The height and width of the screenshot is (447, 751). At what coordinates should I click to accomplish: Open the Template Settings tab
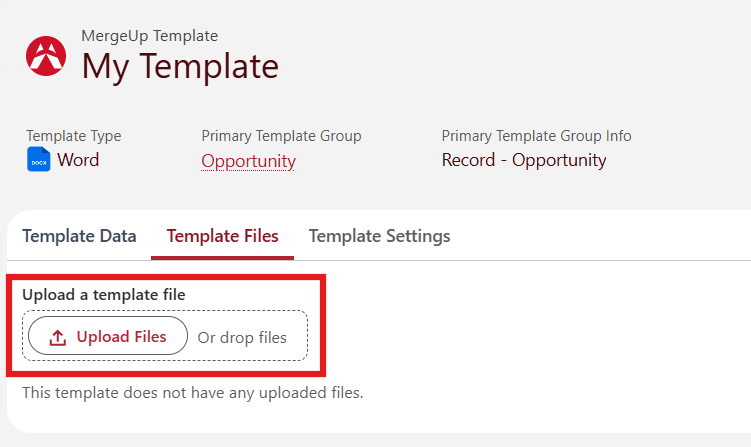tap(379, 236)
